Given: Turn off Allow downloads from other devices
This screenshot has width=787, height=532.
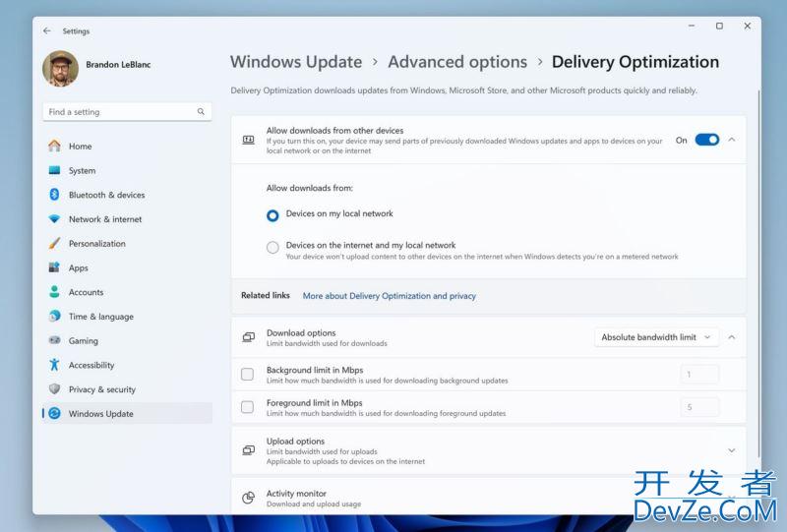Looking at the screenshot, I should [706, 140].
